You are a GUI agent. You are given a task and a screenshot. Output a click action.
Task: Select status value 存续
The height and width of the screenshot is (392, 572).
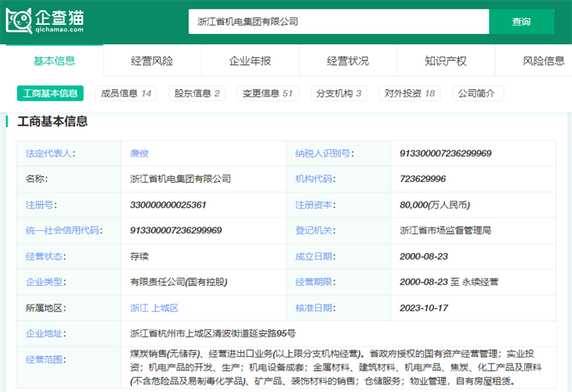(139, 257)
